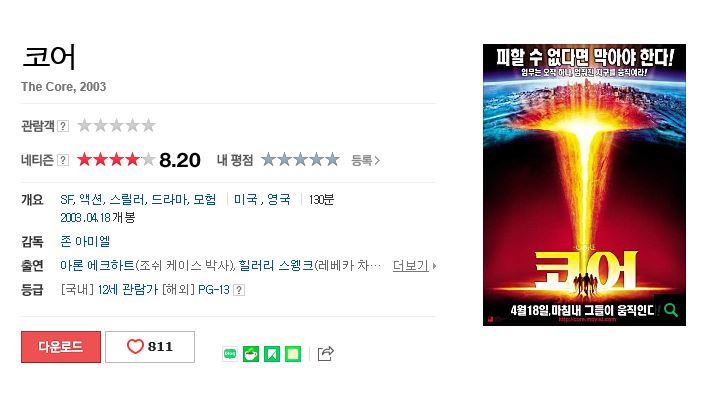Click the green bookmark share icon
The width and height of the screenshot is (718, 401).
272,354
